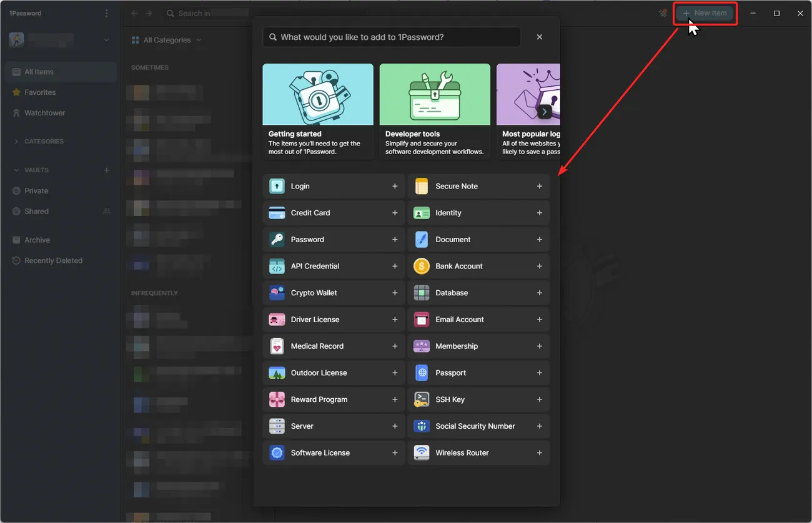Screen dimensions: 812x523
Task: Click the Driver License icon
Action: [x=277, y=320]
